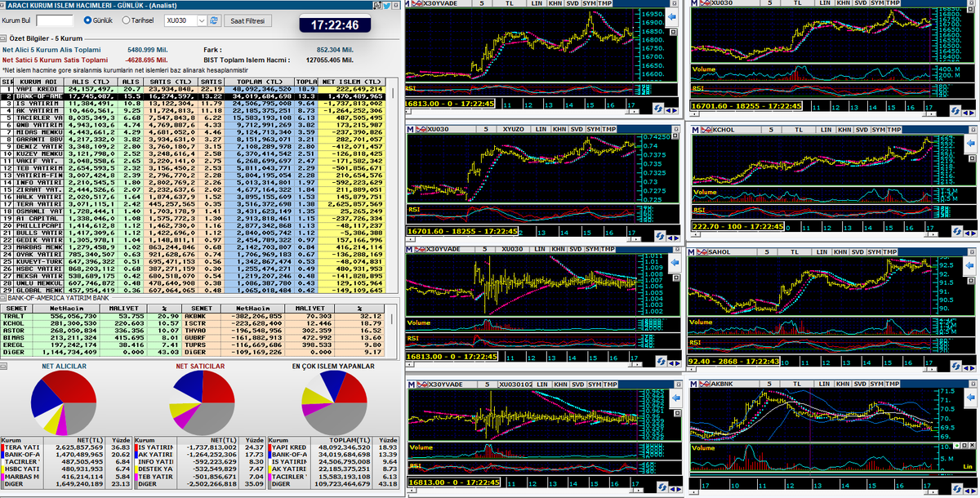
Task: Click the refresh icon under the XU030 XYUZO chart
Action: tap(660, 235)
